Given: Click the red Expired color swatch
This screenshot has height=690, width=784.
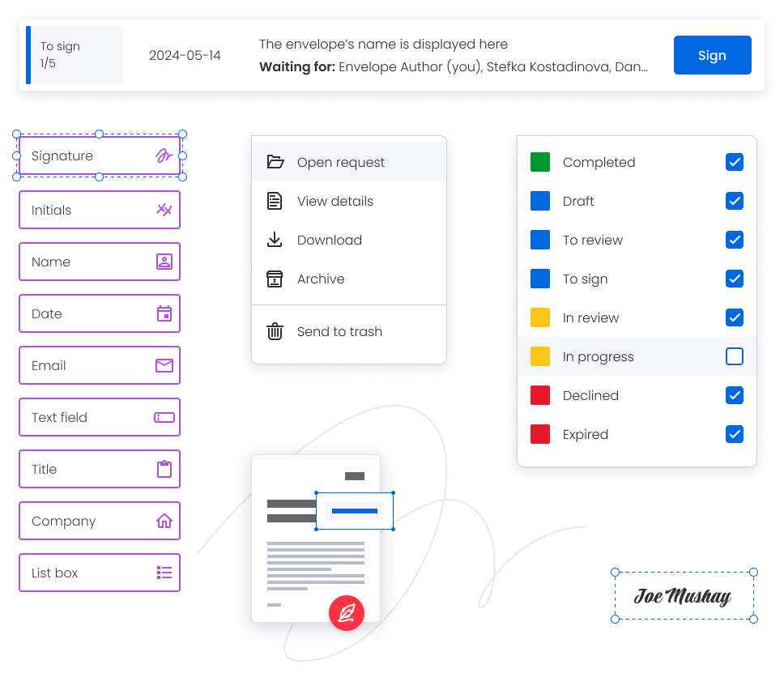Looking at the screenshot, I should [x=540, y=434].
